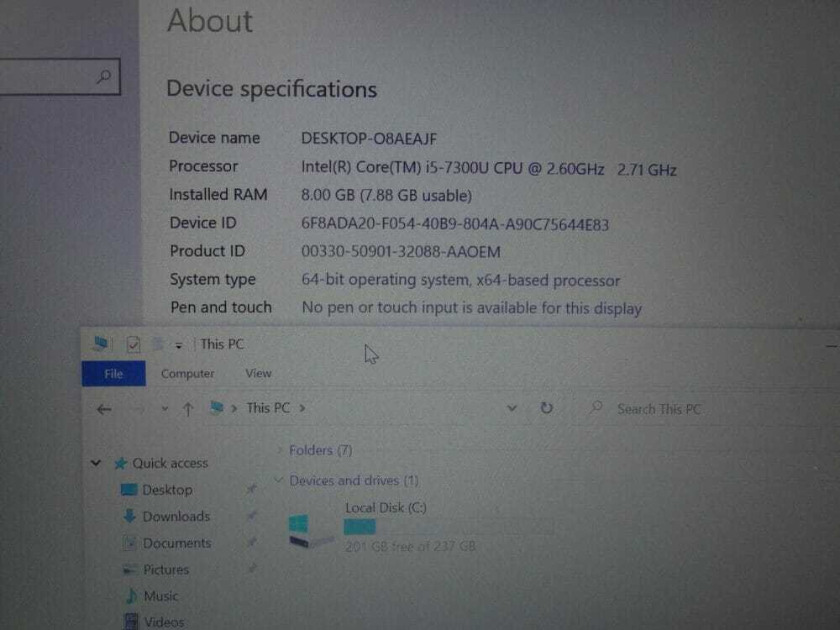Click the Product ID 00330-50901-32088-AAOEM
This screenshot has height=630, width=840.
pyautogui.click(x=401, y=252)
